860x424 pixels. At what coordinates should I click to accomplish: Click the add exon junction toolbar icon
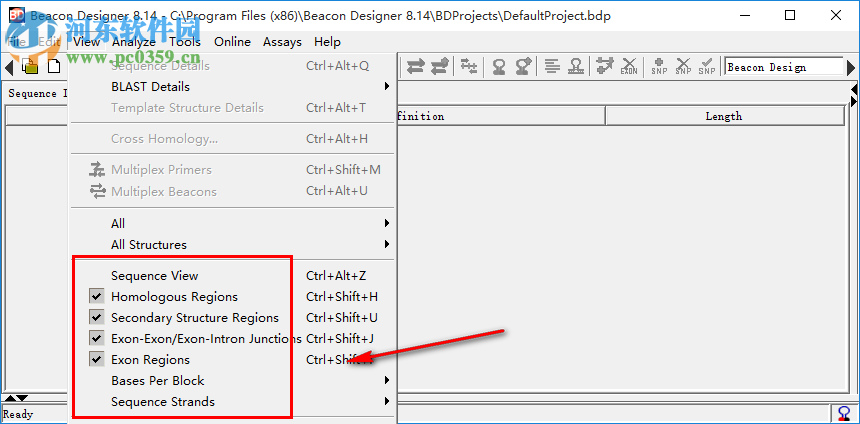click(604, 66)
